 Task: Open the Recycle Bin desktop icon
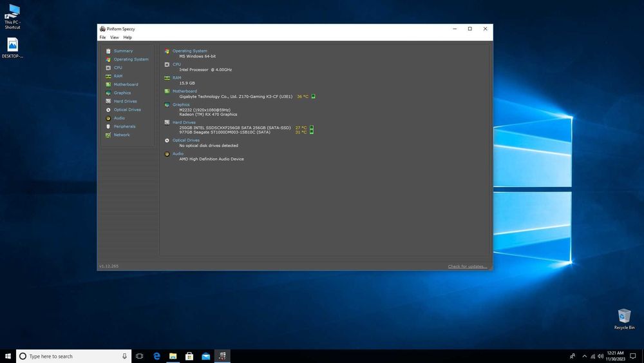tap(624, 319)
